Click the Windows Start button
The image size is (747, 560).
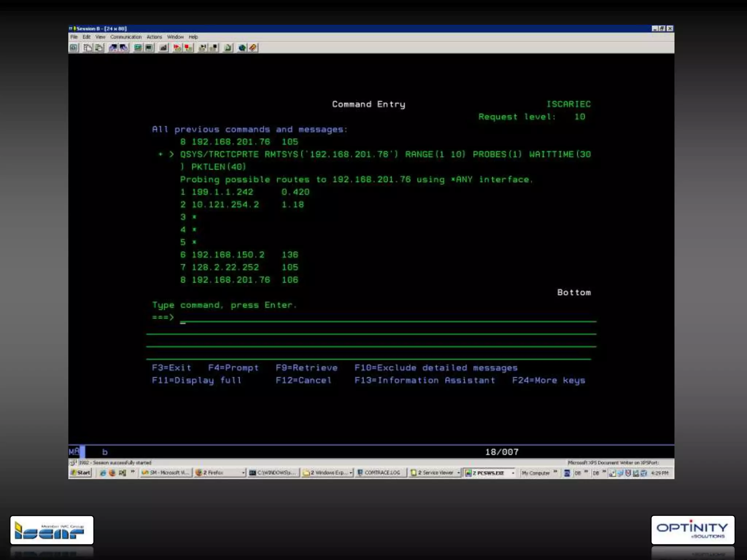tap(81, 473)
